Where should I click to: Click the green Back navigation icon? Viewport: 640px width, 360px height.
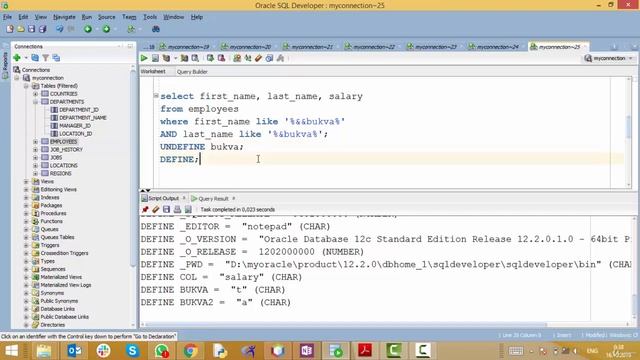pyautogui.click(x=88, y=29)
